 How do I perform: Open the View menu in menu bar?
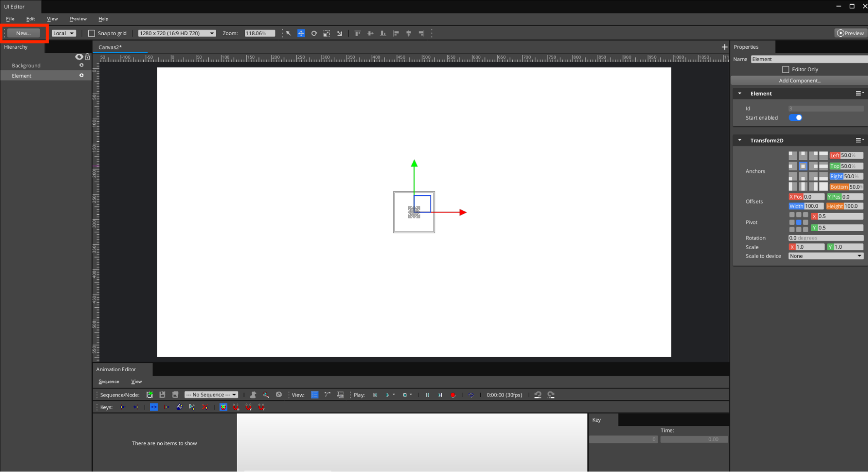(52, 19)
